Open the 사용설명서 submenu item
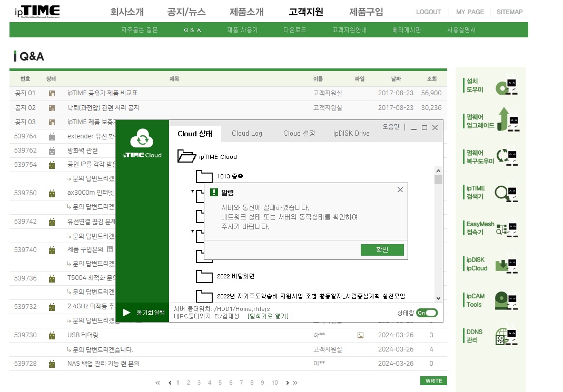The width and height of the screenshot is (563, 392). pyautogui.click(x=461, y=30)
